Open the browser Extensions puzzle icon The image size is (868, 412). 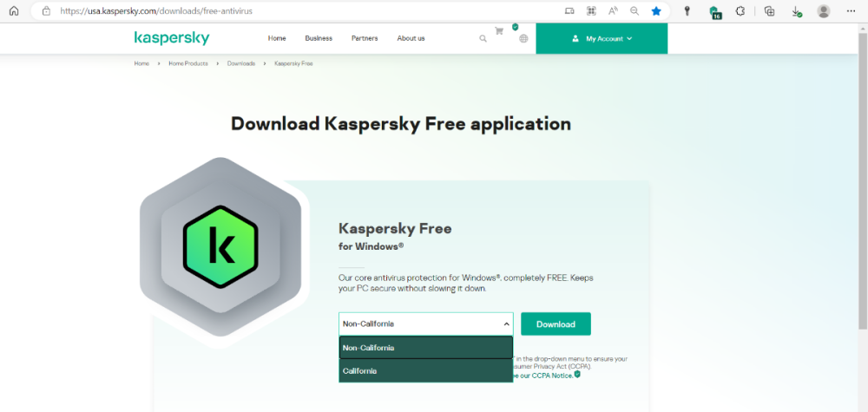pos(740,10)
